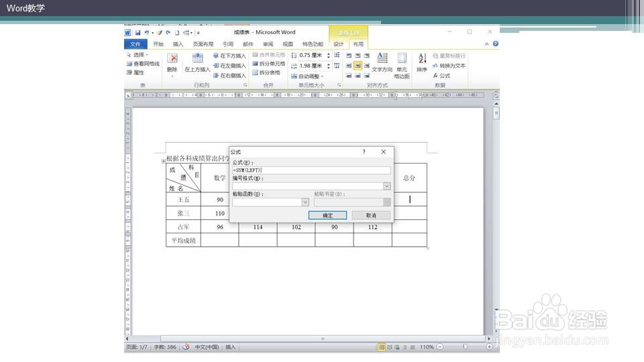Open the References (引用) tab
Screen dimensions: 644x362
point(228,44)
